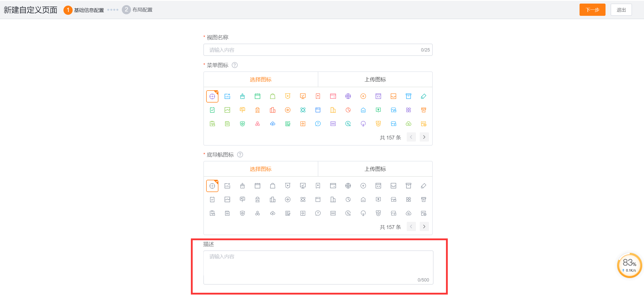
Task: Choose the pink three hexagons icon in 菜单图标
Action: point(257,124)
